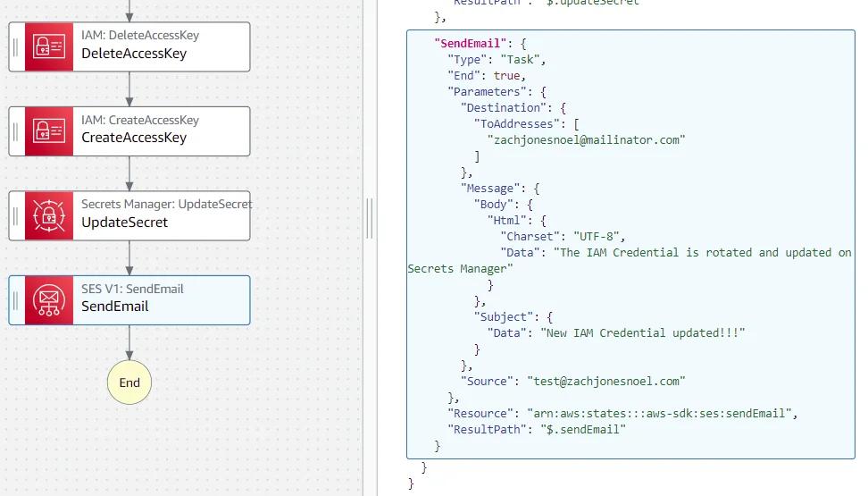This screenshot has width=868, height=496.
Task: Click the "$.sendEmail" ResultPath value
Action: click(583, 429)
